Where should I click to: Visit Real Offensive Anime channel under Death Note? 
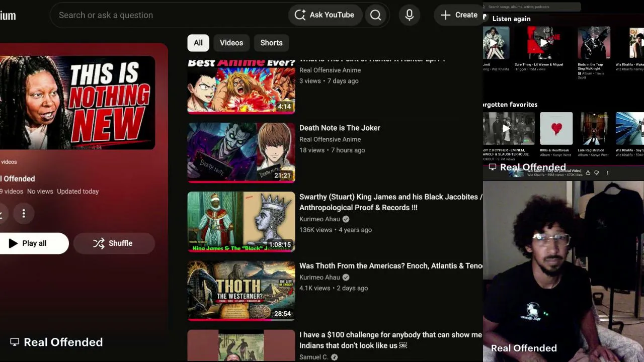[330, 139]
